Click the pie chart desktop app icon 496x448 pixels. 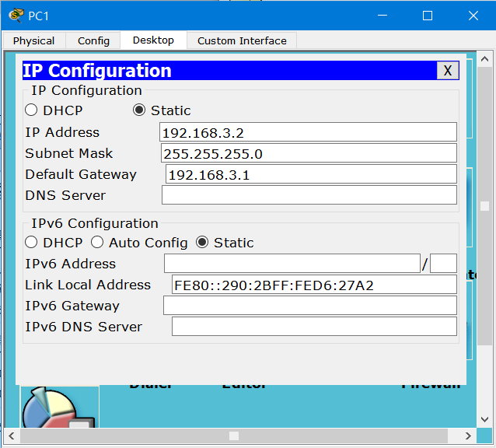coord(60,407)
